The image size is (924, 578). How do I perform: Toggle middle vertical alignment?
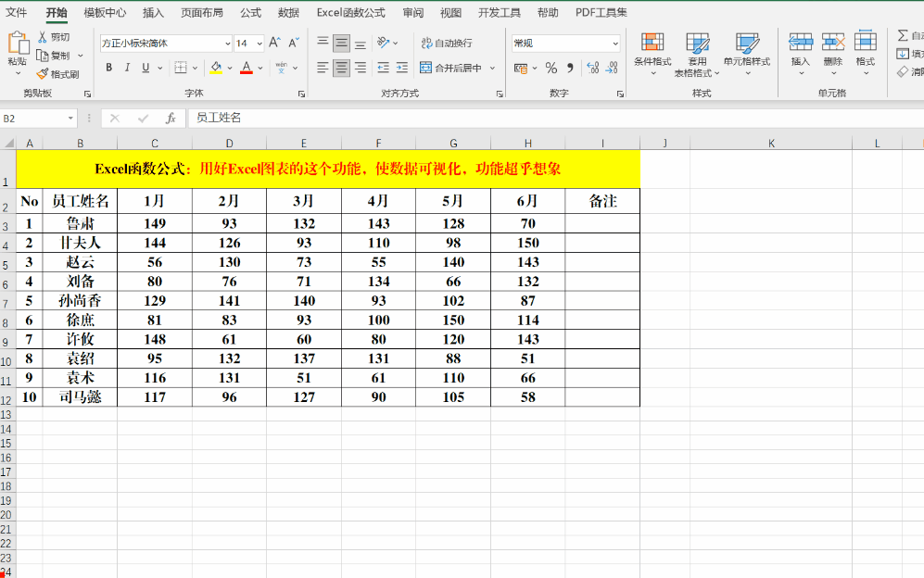[341, 43]
